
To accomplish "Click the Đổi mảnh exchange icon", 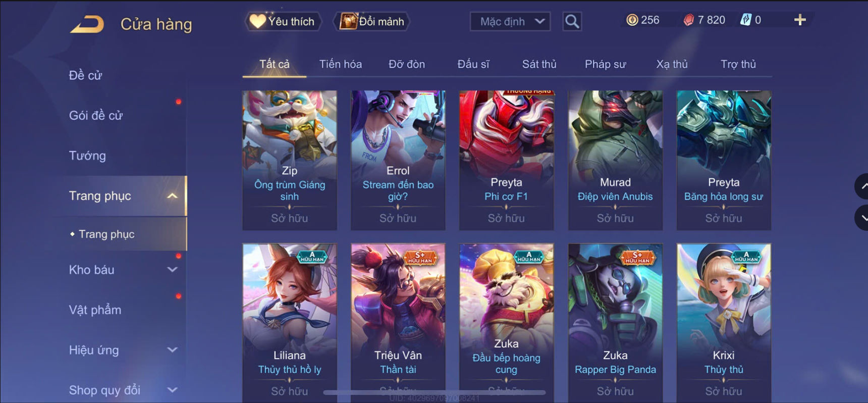I will 347,21.
